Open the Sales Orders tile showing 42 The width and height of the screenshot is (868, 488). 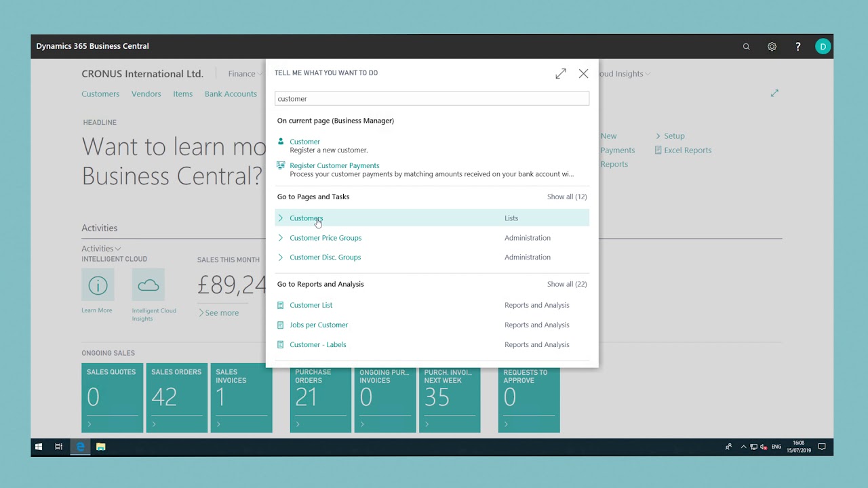[x=177, y=398]
